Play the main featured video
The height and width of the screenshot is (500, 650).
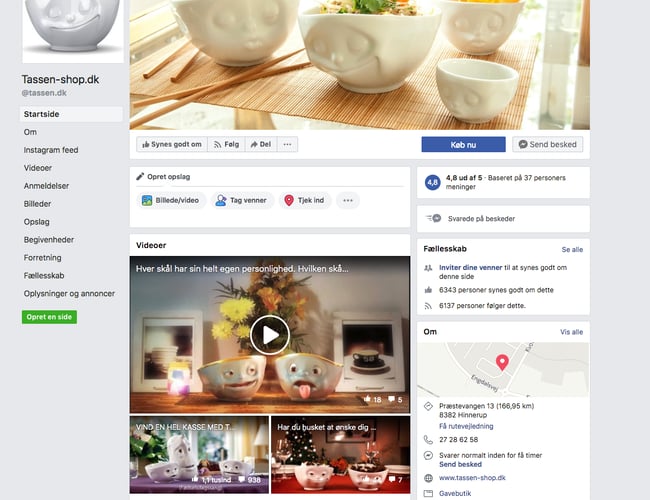pyautogui.click(x=270, y=335)
